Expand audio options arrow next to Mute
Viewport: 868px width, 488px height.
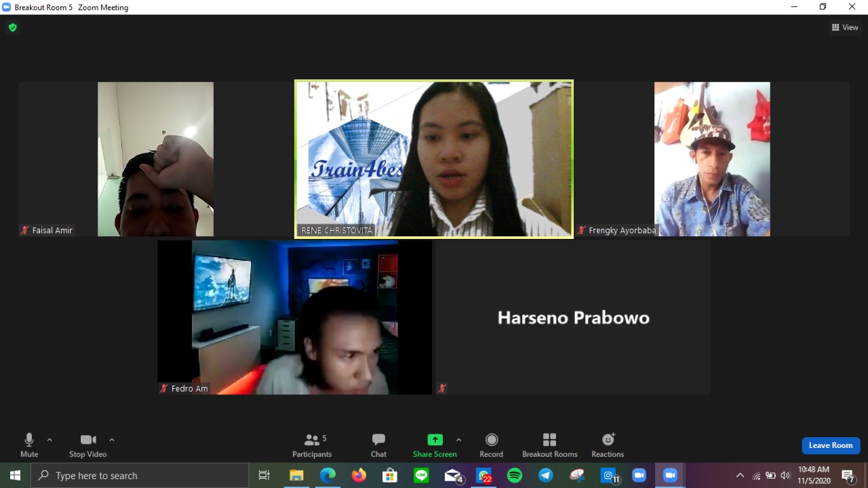coord(50,440)
